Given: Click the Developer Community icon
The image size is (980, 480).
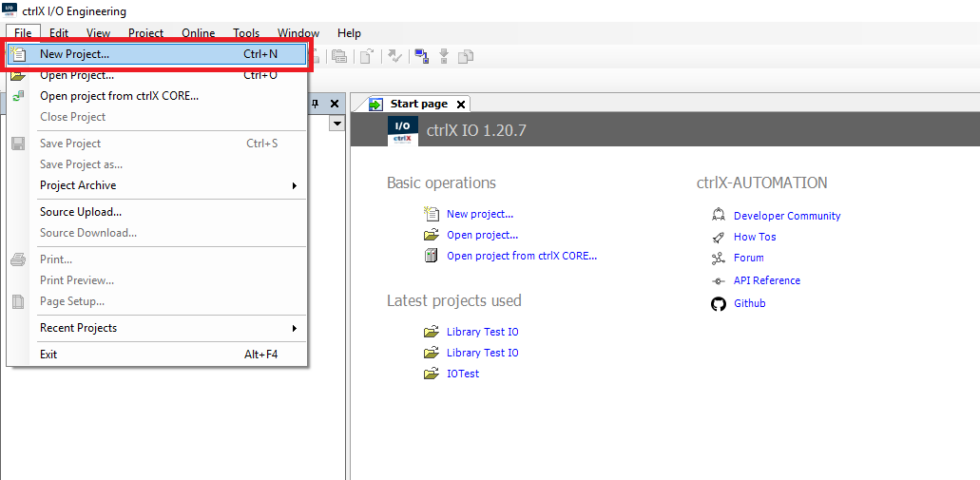Looking at the screenshot, I should coord(718,216).
